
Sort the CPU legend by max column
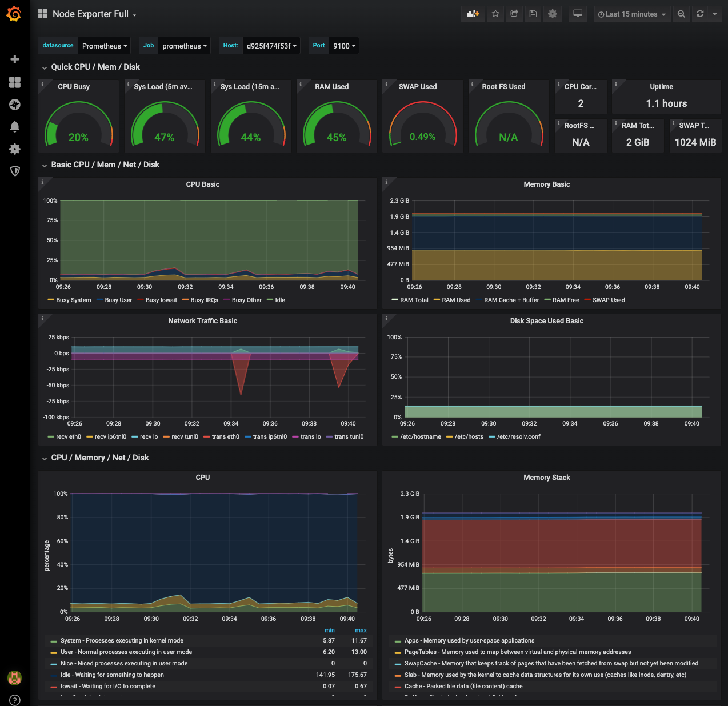point(361,631)
